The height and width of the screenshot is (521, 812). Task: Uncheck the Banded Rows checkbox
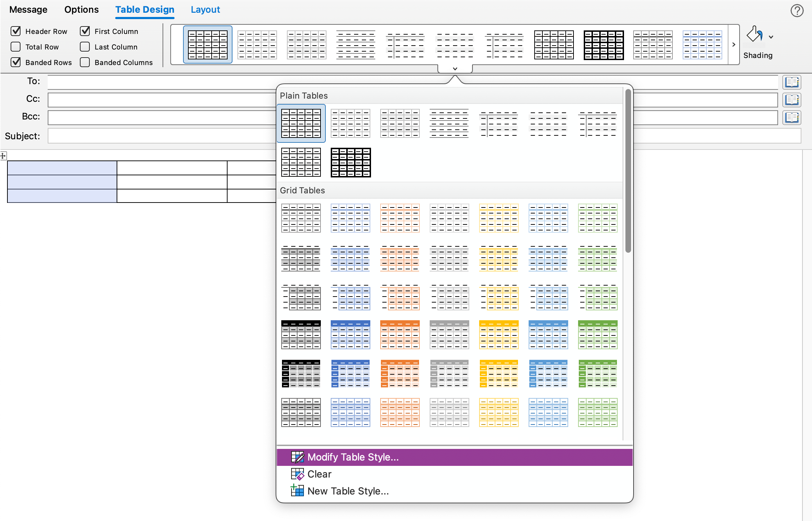pos(16,62)
